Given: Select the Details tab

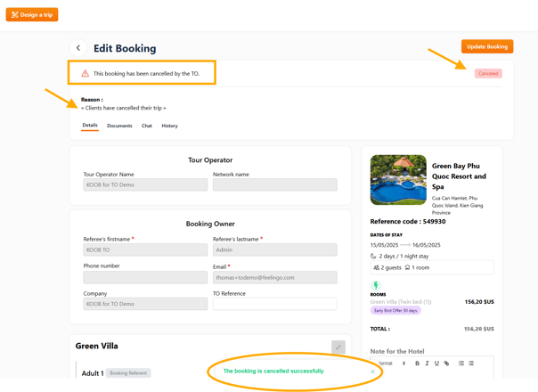Looking at the screenshot, I should pos(90,126).
